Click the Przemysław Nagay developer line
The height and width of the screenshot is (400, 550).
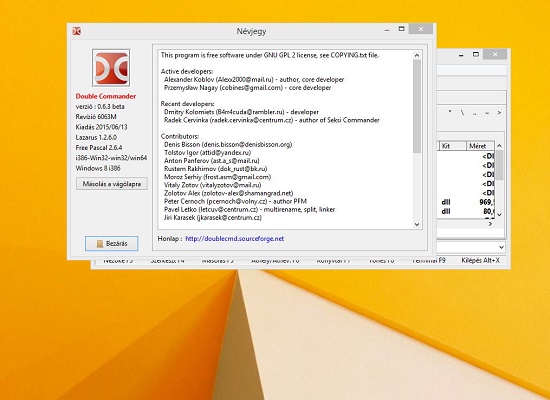click(x=247, y=88)
